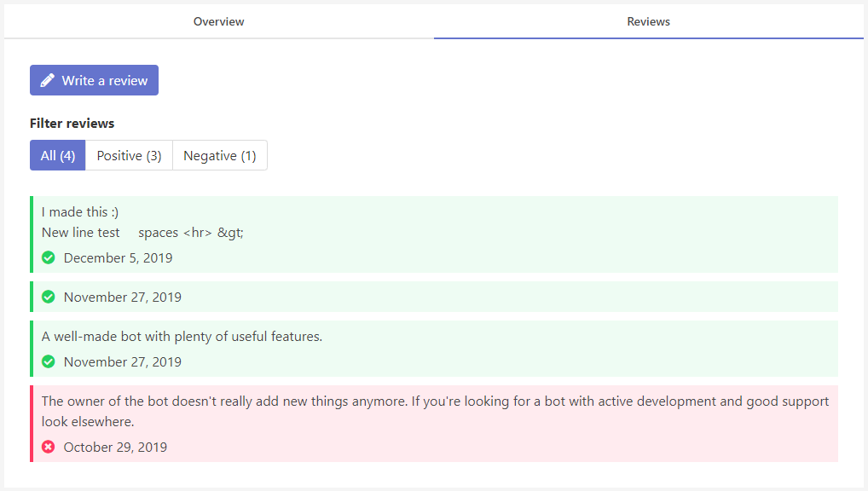Select the 'I made this :)' review text
This screenshot has width=868, height=491.
80,212
